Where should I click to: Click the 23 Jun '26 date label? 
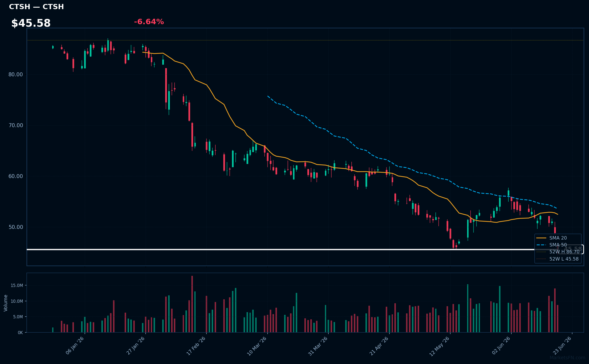(562, 346)
